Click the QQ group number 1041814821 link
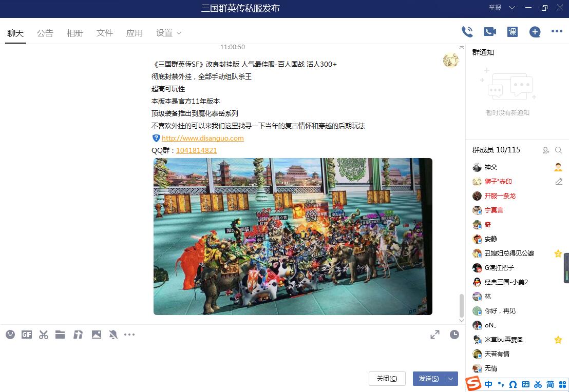 196,150
